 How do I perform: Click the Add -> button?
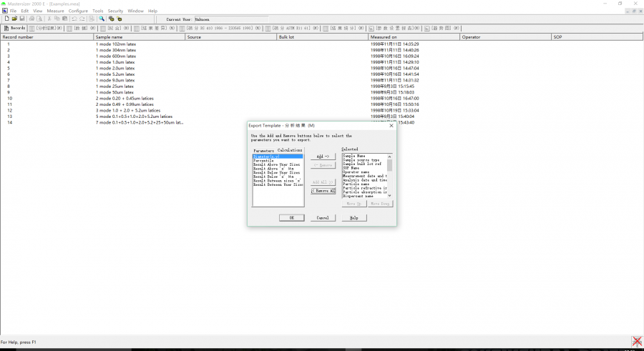point(323,157)
